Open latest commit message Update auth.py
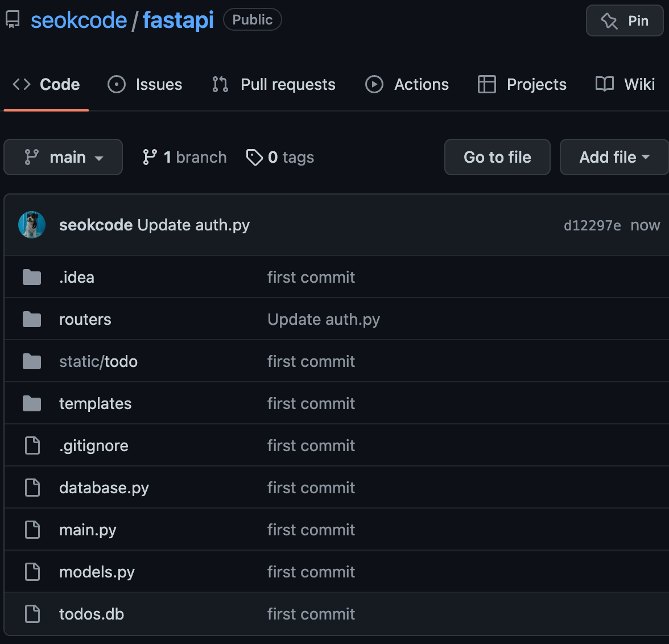Viewport: 669px width, 644px height. point(193,225)
